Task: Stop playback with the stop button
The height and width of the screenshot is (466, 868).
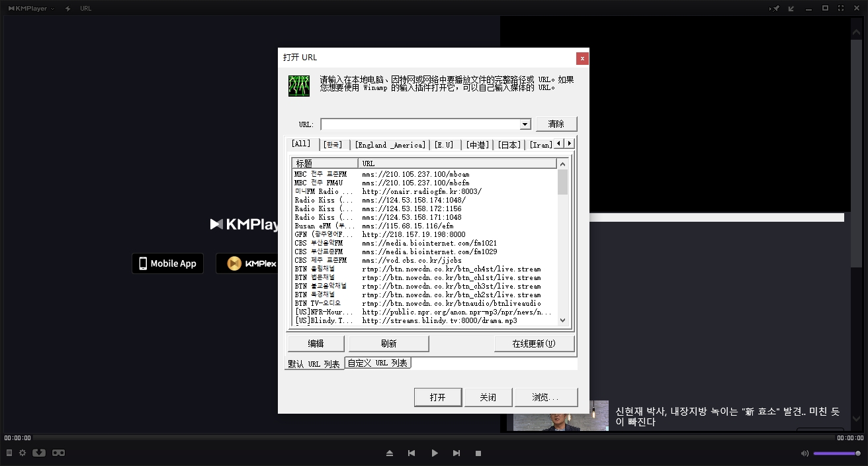Action: [478, 453]
